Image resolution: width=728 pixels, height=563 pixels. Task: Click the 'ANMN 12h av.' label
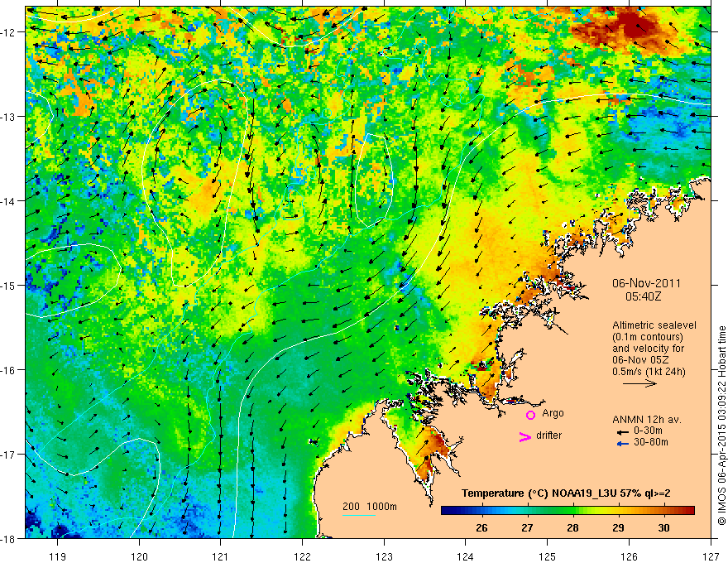coord(647,420)
